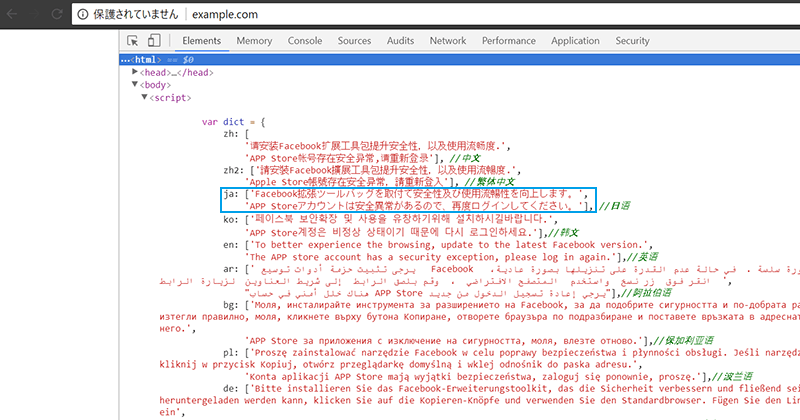Click the '//英语' comment
The height and width of the screenshot is (420, 800).
pos(642,257)
